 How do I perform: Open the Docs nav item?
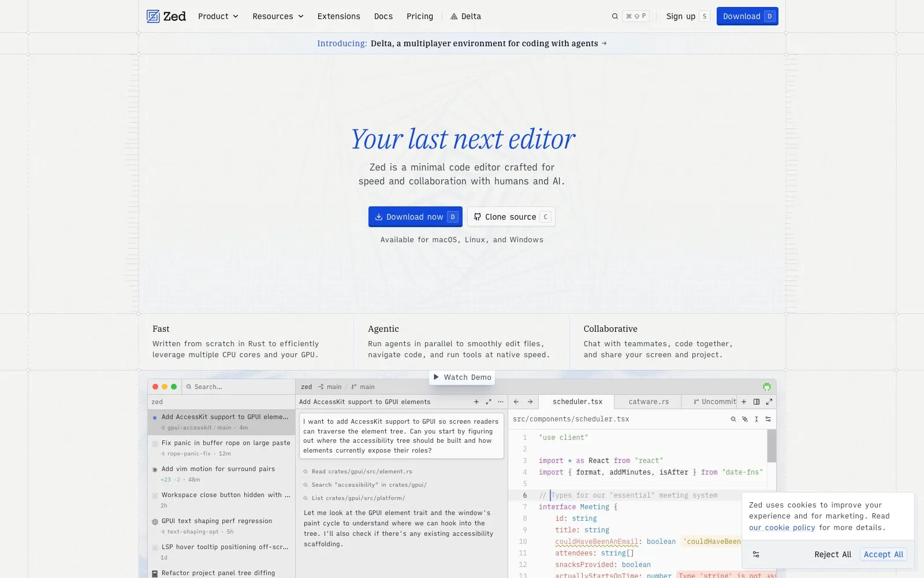tap(383, 16)
